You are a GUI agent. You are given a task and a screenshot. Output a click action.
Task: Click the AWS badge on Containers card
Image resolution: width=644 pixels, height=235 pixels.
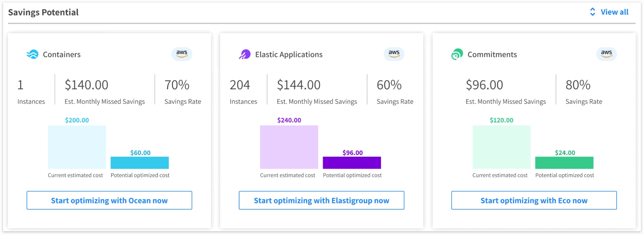point(182,54)
